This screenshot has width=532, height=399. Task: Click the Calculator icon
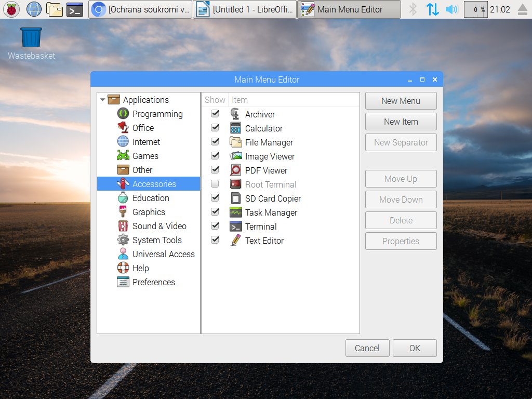click(235, 128)
